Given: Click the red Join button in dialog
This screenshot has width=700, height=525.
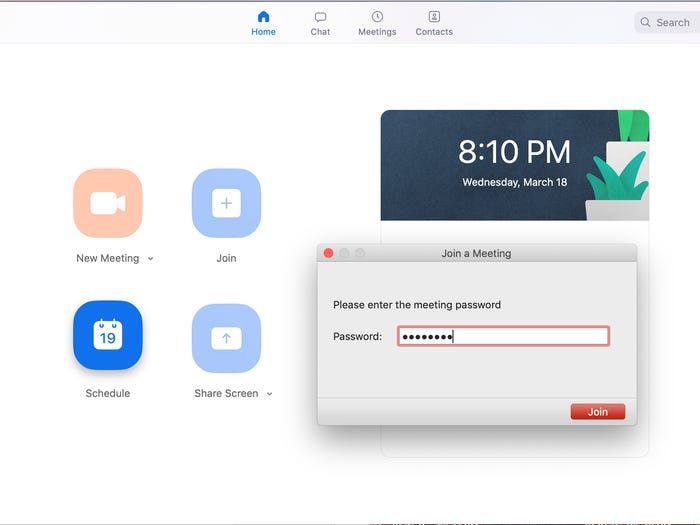Looking at the screenshot, I should (x=598, y=412).
